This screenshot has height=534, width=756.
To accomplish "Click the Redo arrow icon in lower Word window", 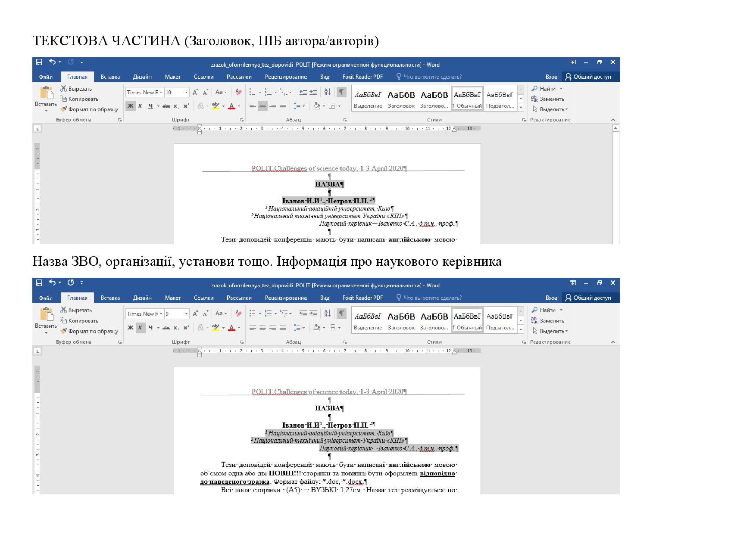I will click(x=71, y=283).
